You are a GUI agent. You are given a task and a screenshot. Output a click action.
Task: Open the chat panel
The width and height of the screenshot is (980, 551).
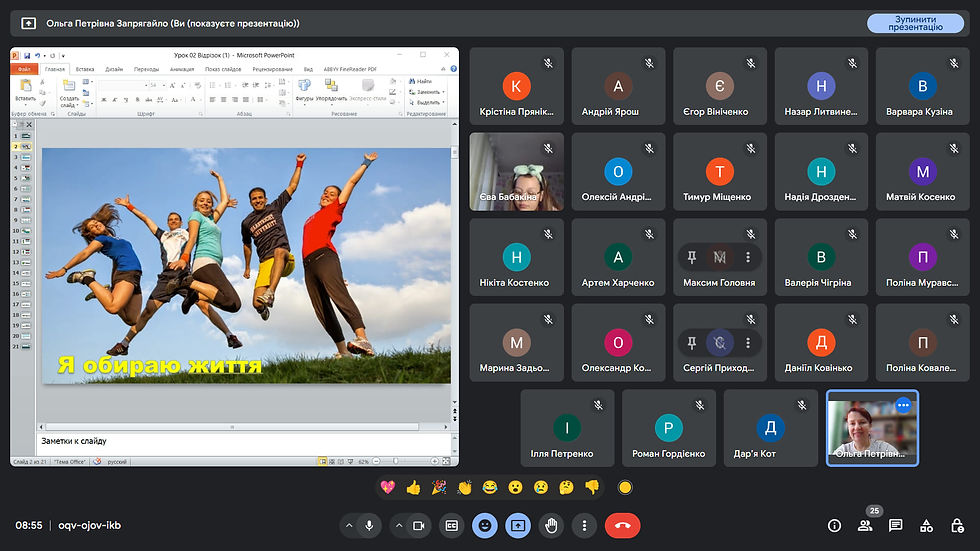pyautogui.click(x=896, y=526)
